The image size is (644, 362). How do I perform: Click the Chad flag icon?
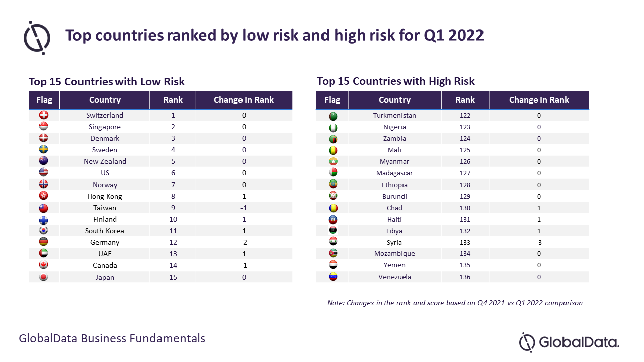click(333, 208)
